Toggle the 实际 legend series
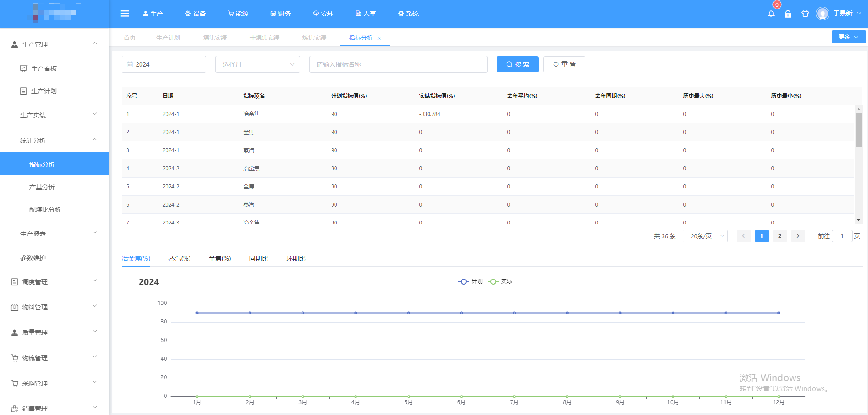Screen dimensions: 868x415 pos(500,281)
